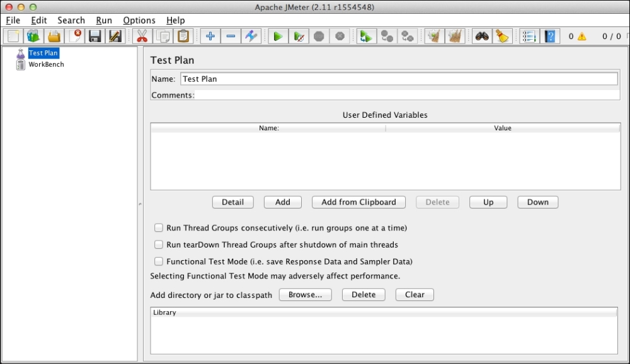Click the Start no pauses icon
Screen dimensions: 630x364
[299, 36]
